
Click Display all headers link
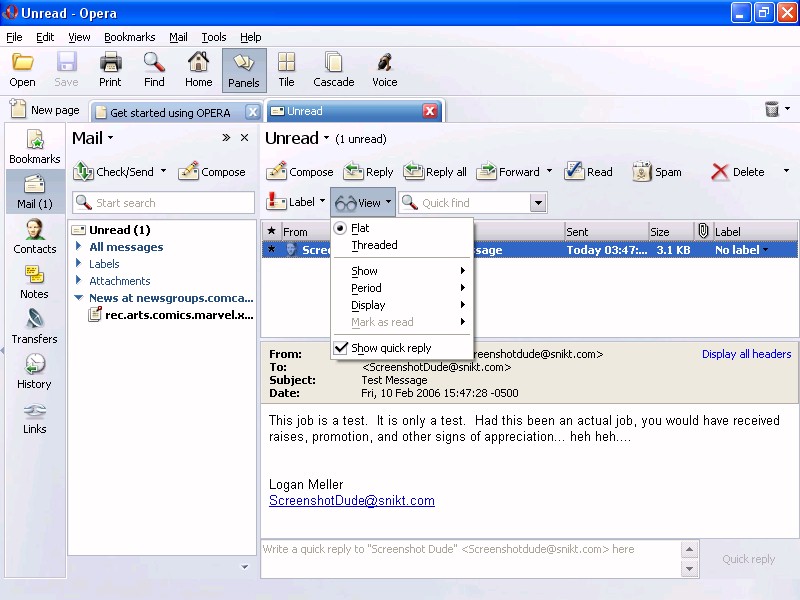[746, 354]
